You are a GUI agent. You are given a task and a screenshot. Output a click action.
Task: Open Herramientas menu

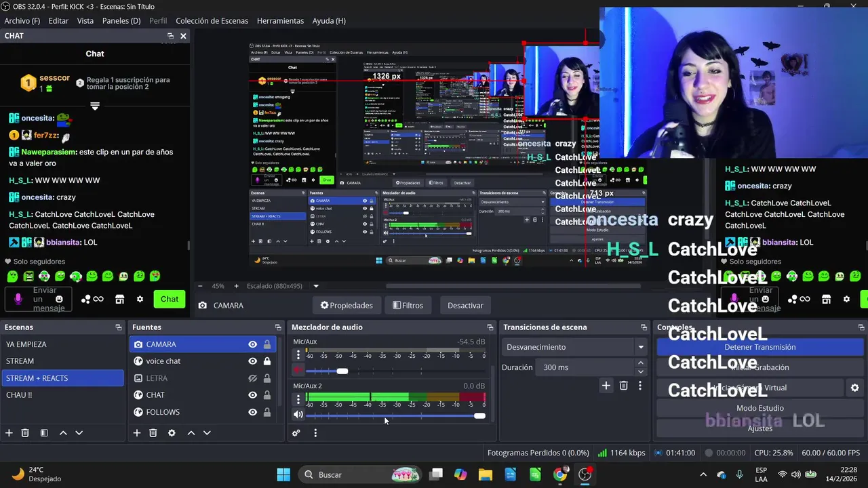[280, 21]
